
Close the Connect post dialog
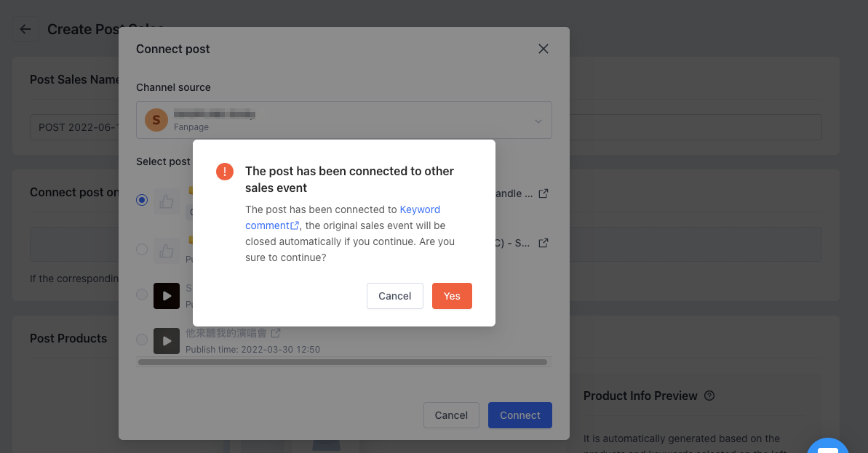click(543, 49)
